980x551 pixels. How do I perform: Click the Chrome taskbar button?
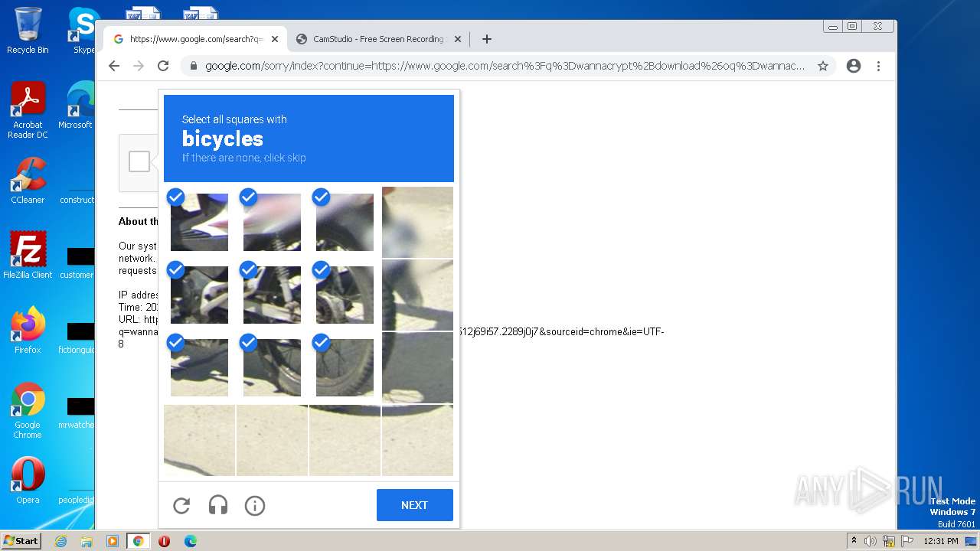pos(139,541)
